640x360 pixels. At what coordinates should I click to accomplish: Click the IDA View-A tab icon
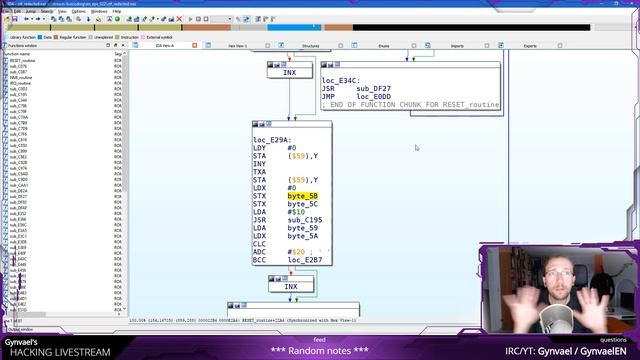pos(135,45)
